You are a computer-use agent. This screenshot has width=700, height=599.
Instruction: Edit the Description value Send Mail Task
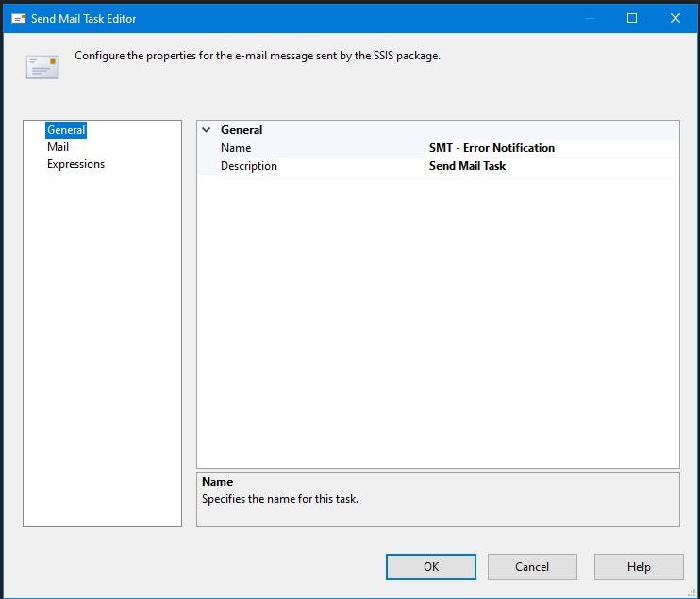(553, 166)
